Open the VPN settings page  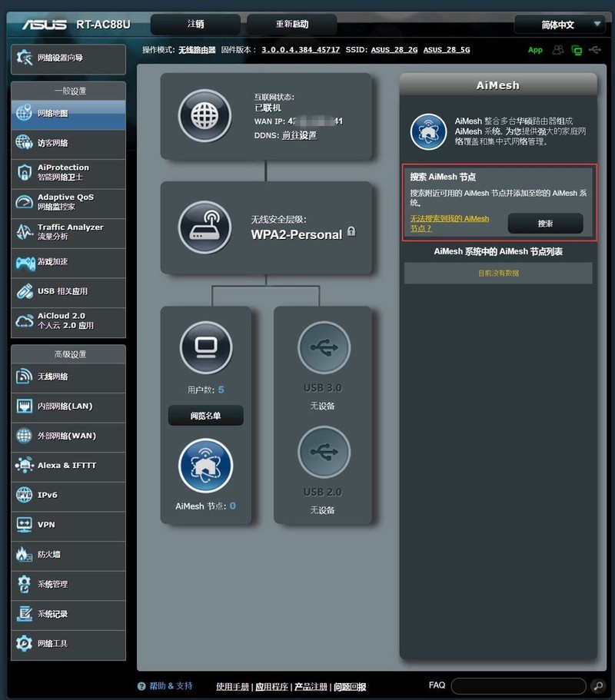68,525
